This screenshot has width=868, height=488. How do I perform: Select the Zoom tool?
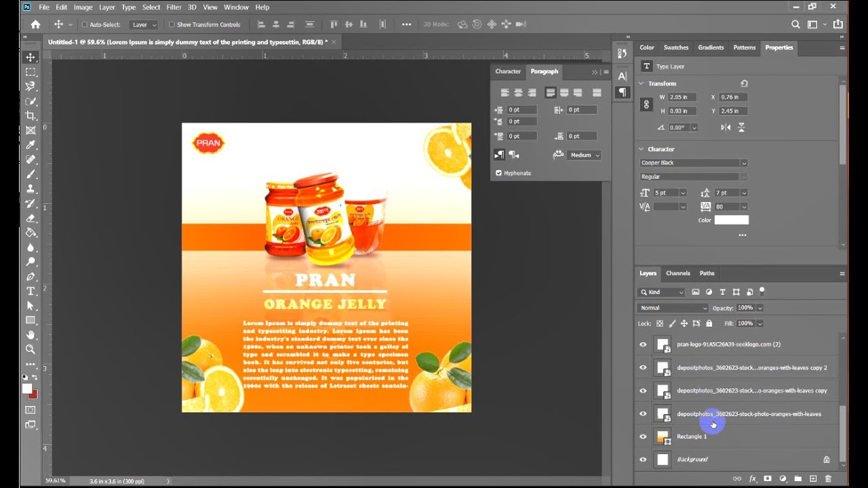(x=31, y=349)
